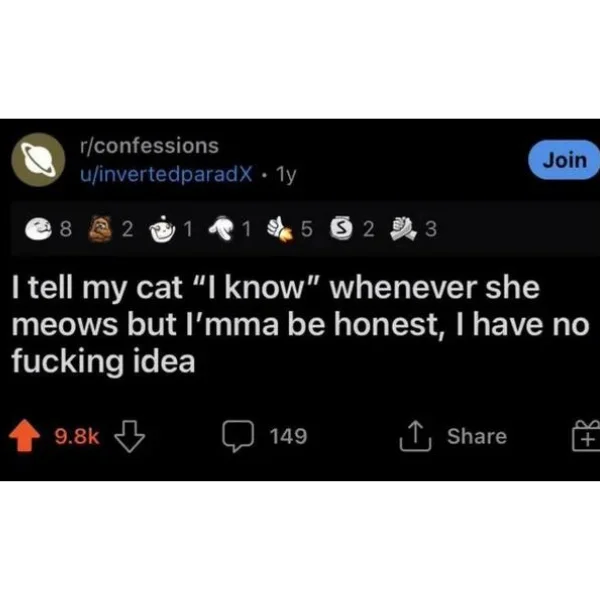Viewport: 600px width, 600px height.
Task: Click the Share label
Action: point(477,436)
